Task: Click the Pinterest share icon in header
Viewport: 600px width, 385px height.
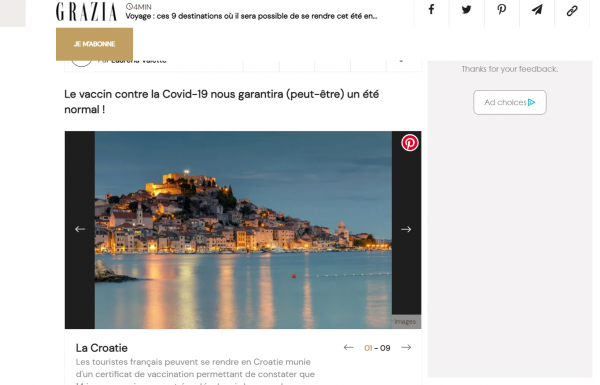Action: point(502,10)
